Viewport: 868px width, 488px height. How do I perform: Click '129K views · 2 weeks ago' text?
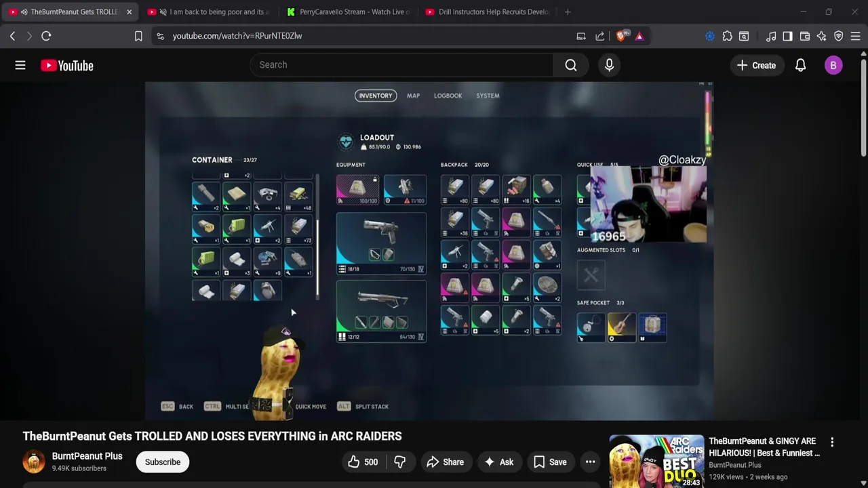coord(748,477)
